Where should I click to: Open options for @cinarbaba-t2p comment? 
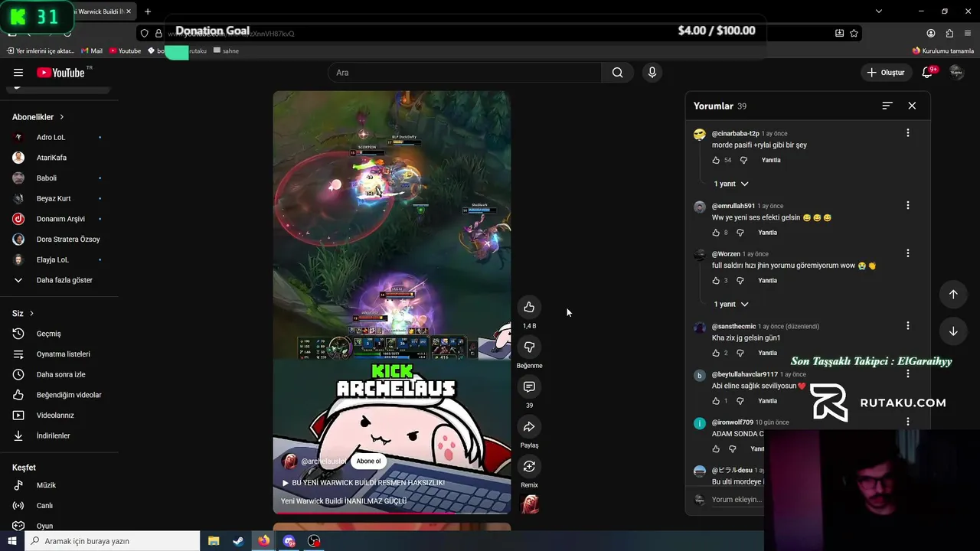pos(908,133)
